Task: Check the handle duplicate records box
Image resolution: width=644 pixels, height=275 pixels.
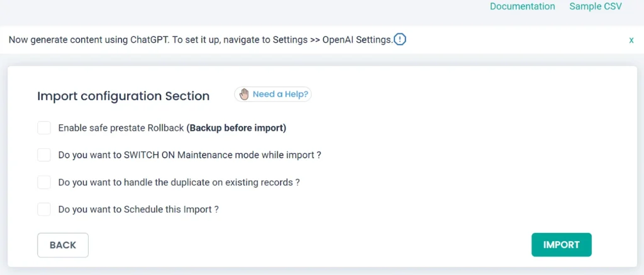Action: pyautogui.click(x=44, y=182)
